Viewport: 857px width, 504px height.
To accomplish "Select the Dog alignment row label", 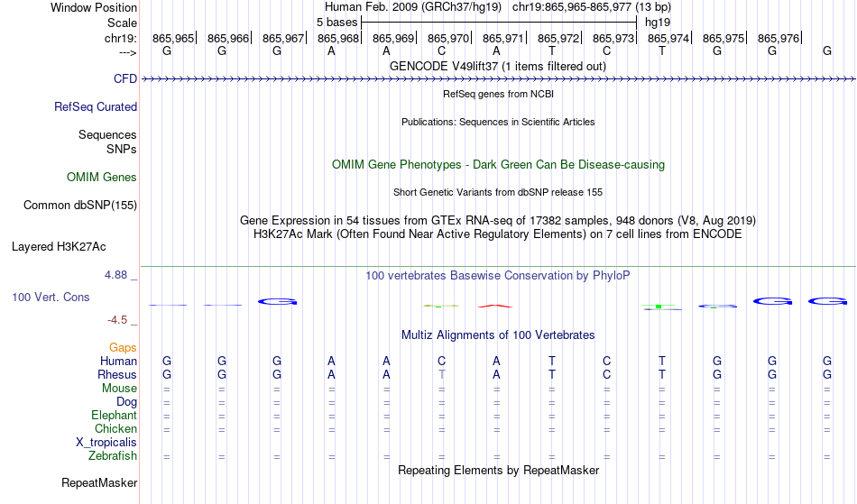I will point(127,402).
